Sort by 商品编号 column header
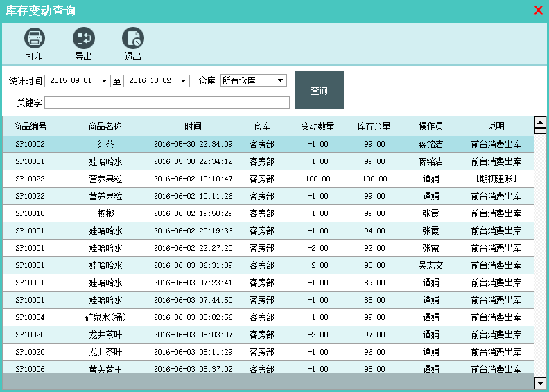The image size is (549, 392). (x=31, y=126)
